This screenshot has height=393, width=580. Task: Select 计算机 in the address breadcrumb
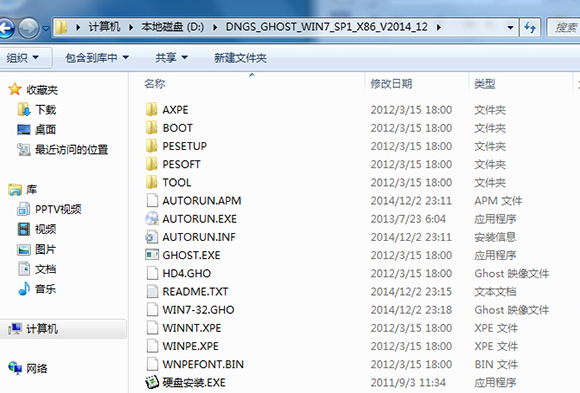[104, 27]
